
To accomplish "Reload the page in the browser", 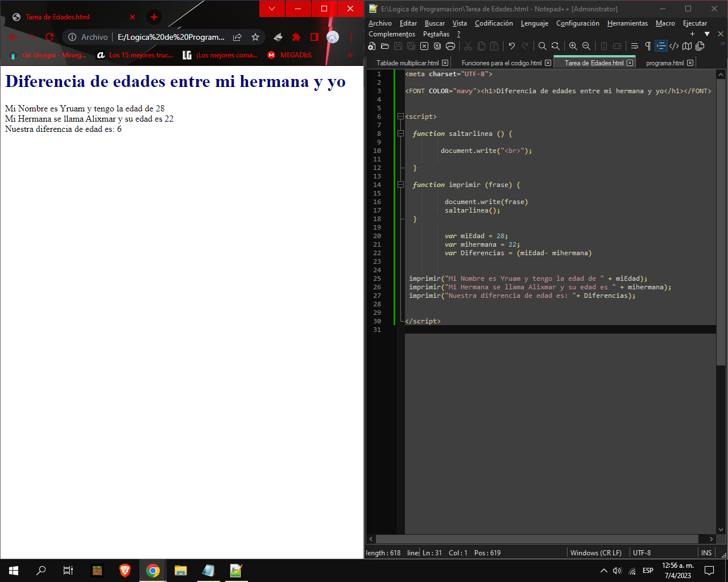I will (x=49, y=37).
